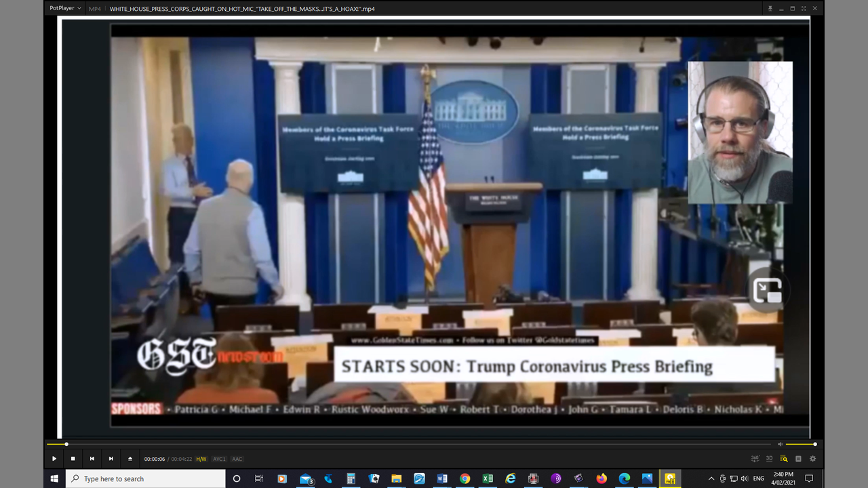Image resolution: width=868 pixels, height=488 pixels.
Task: Click the picture-in-picture overlay icon on video
Action: (x=768, y=291)
